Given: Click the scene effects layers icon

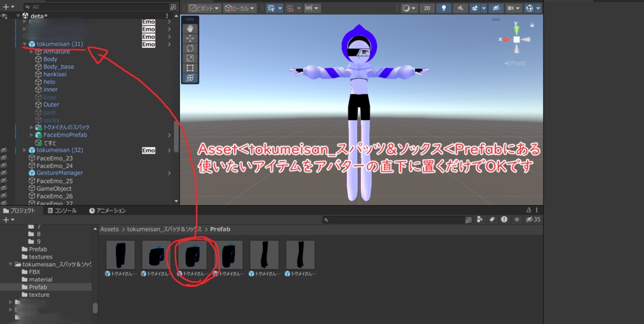Looking at the screenshot, I should click(x=475, y=8).
